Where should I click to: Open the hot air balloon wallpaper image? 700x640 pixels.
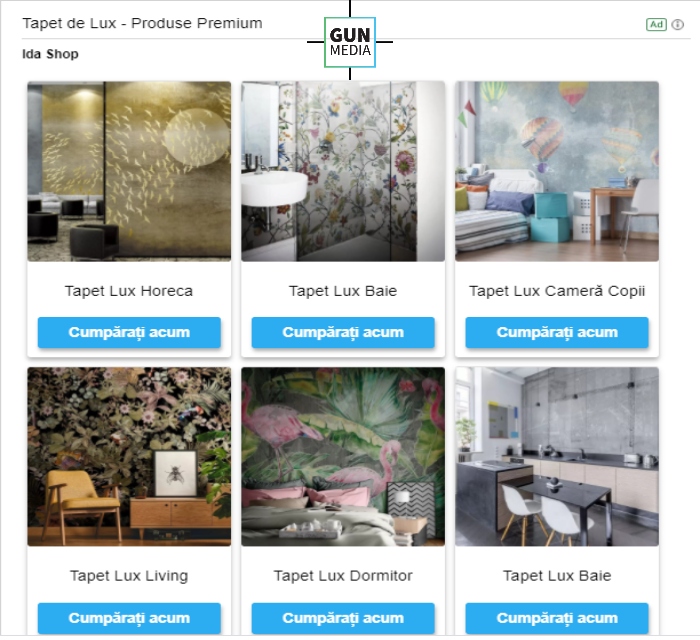pyautogui.click(x=557, y=171)
